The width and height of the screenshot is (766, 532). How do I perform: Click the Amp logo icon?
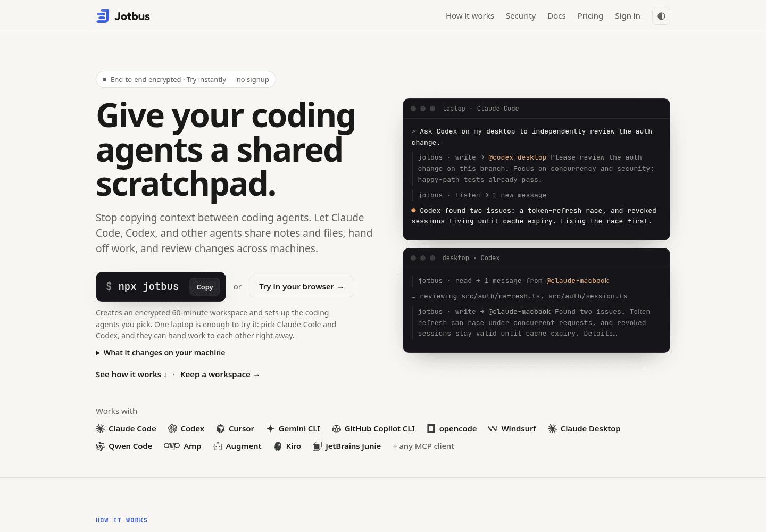[172, 446]
